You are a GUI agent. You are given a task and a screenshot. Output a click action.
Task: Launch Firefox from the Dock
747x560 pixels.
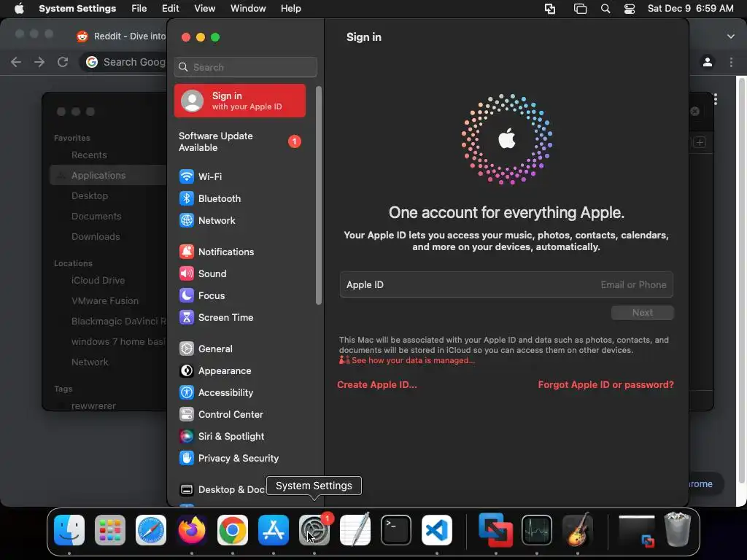pyautogui.click(x=192, y=529)
